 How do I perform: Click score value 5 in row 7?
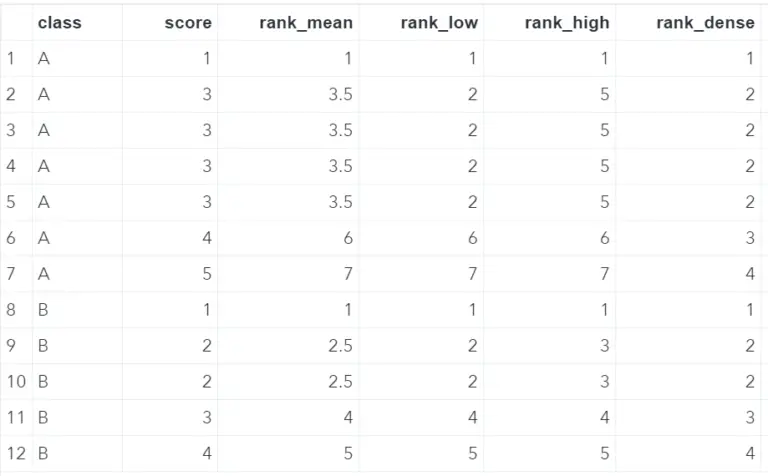[207, 274]
